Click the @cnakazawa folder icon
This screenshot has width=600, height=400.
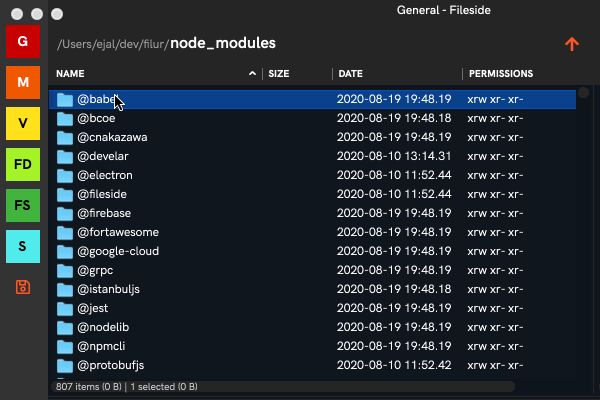click(65, 137)
